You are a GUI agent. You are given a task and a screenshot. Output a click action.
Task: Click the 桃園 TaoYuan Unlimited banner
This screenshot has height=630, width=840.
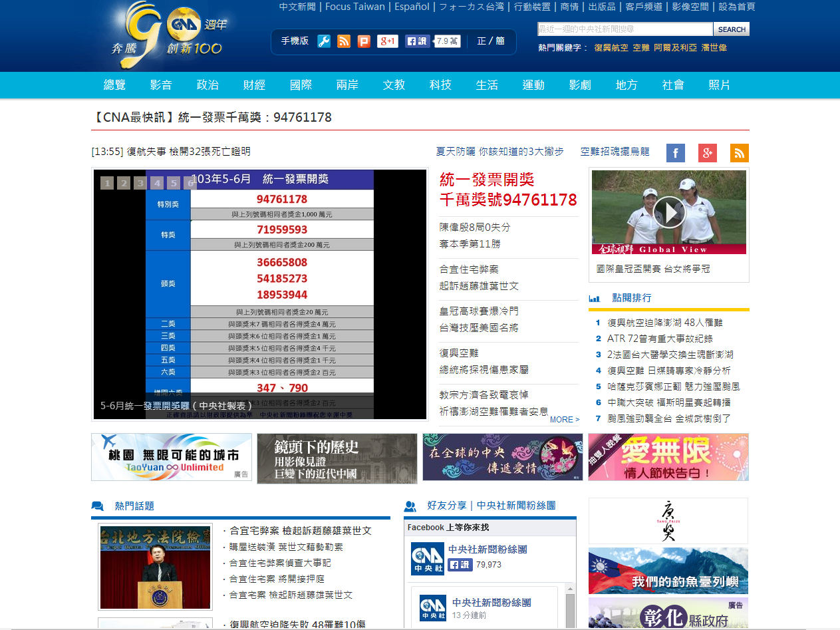coord(172,457)
